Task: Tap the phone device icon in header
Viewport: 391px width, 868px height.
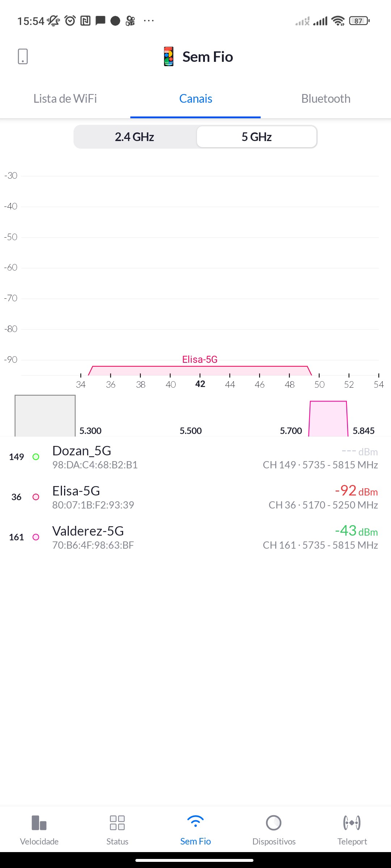Action: click(x=22, y=56)
